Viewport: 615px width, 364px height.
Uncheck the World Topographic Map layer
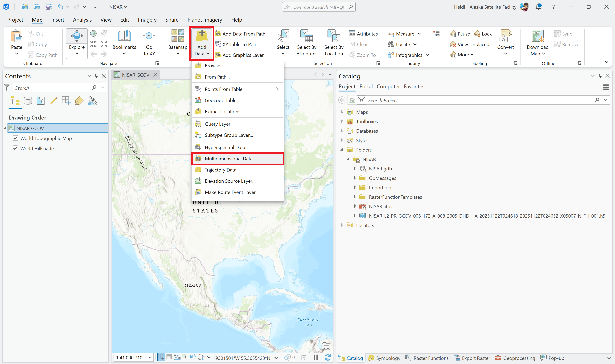[x=16, y=138]
